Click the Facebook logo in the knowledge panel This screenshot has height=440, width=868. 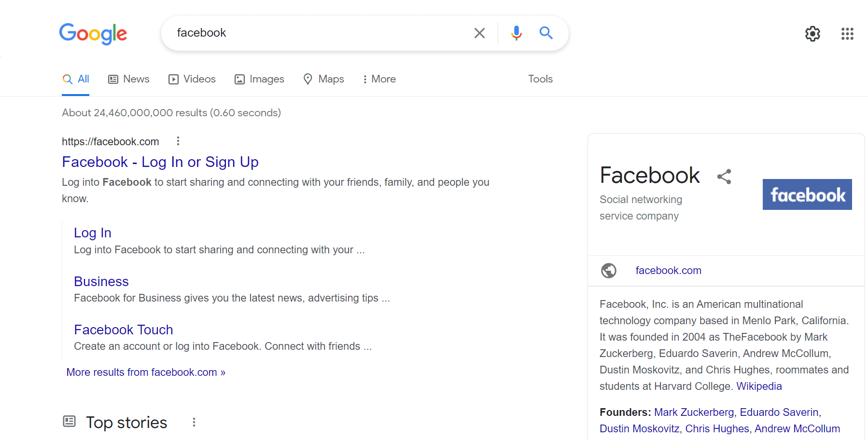[807, 194]
